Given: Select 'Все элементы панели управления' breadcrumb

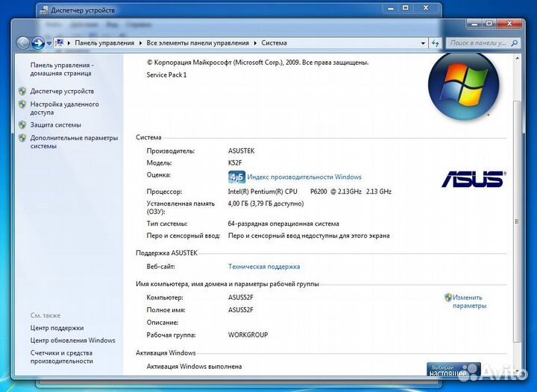Looking at the screenshot, I should click(x=198, y=43).
